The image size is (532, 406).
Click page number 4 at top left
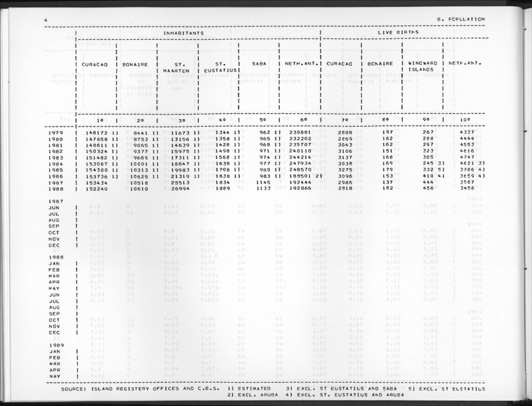(x=46, y=19)
